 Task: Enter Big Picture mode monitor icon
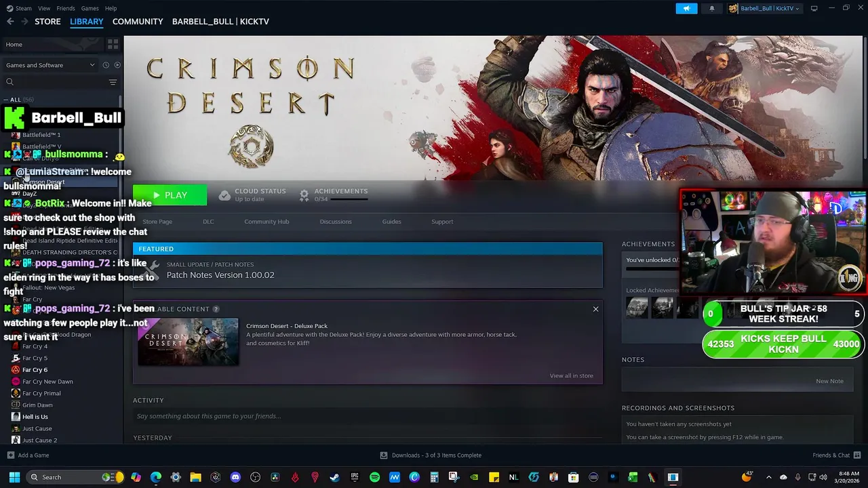[x=814, y=8]
